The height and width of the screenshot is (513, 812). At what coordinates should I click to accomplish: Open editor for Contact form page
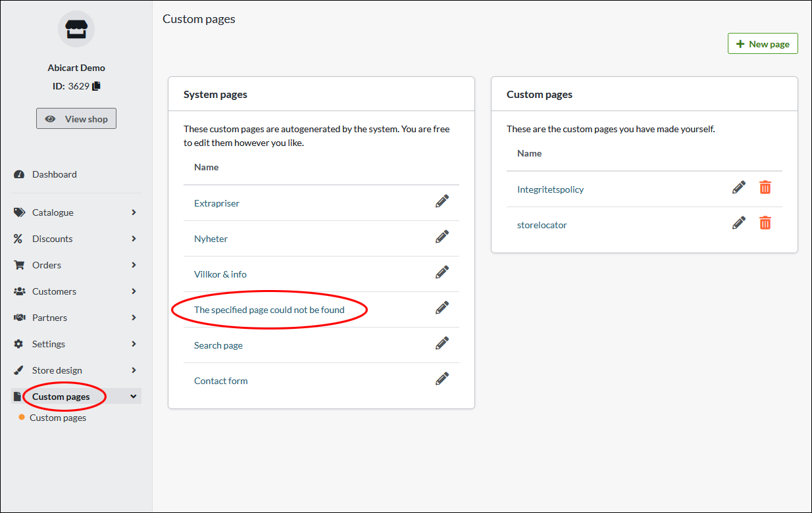pyautogui.click(x=442, y=379)
